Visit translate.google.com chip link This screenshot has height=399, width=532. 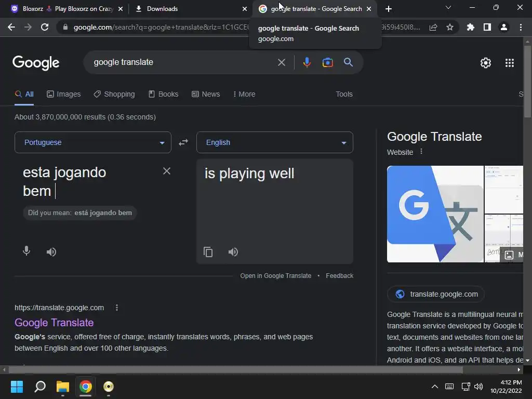(436, 294)
